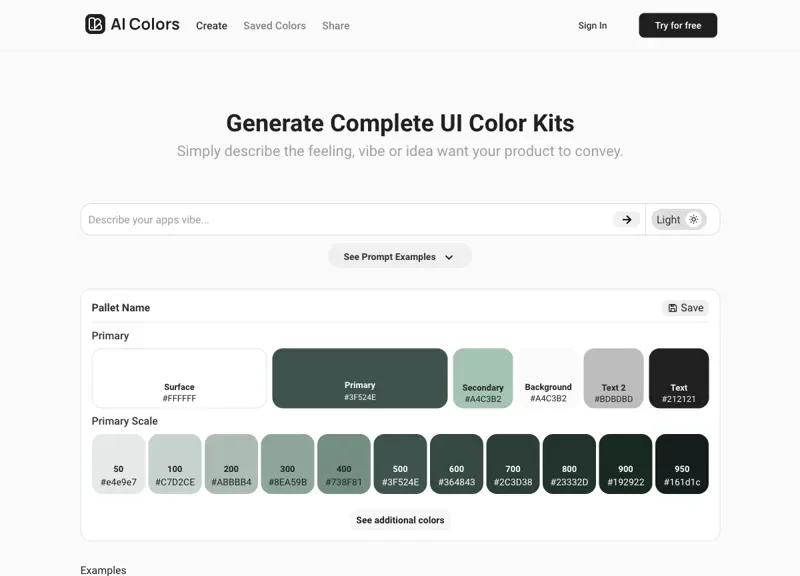The image size is (800, 576).
Task: Click the sun icon in theme switch
Action: (694, 220)
